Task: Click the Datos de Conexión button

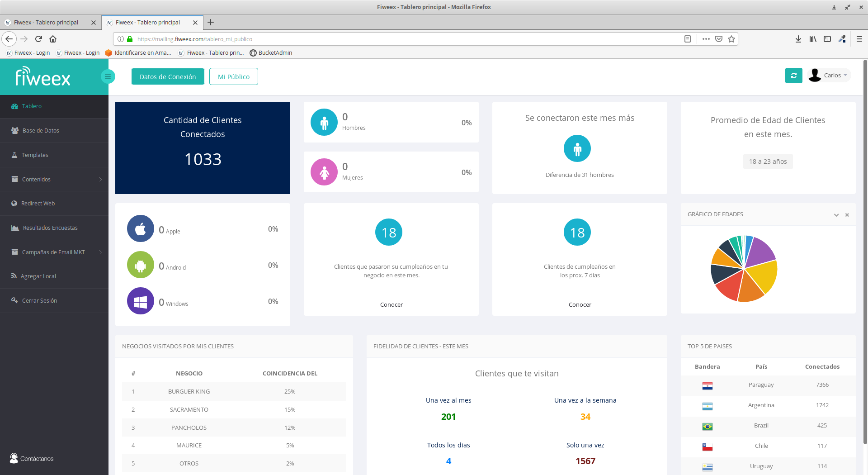Action: 168,77
